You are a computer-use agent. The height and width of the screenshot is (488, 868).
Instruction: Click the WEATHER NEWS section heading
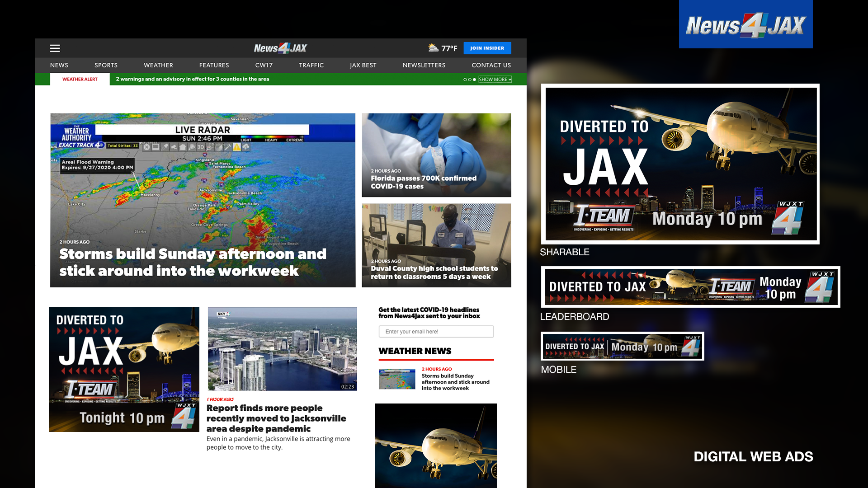(415, 351)
